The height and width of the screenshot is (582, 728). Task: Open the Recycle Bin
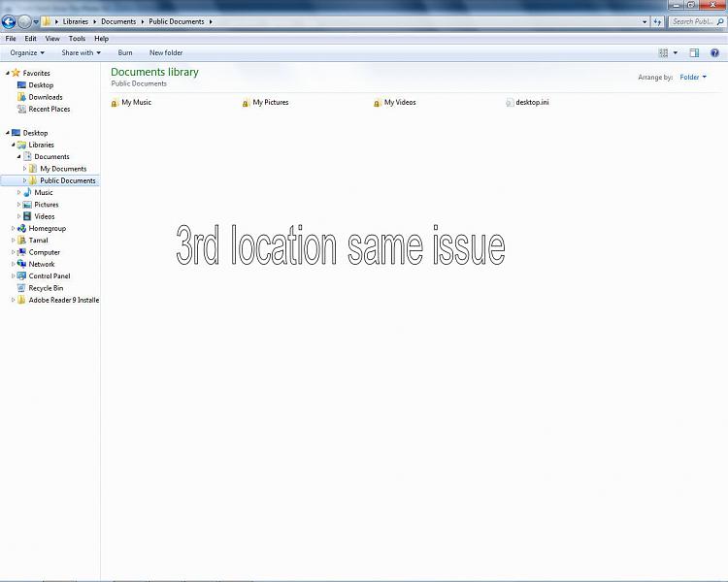tap(40, 288)
